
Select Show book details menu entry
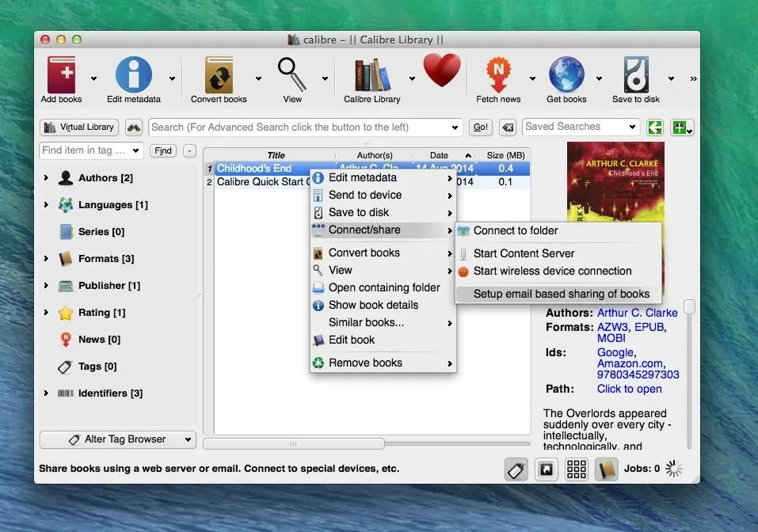click(383, 305)
